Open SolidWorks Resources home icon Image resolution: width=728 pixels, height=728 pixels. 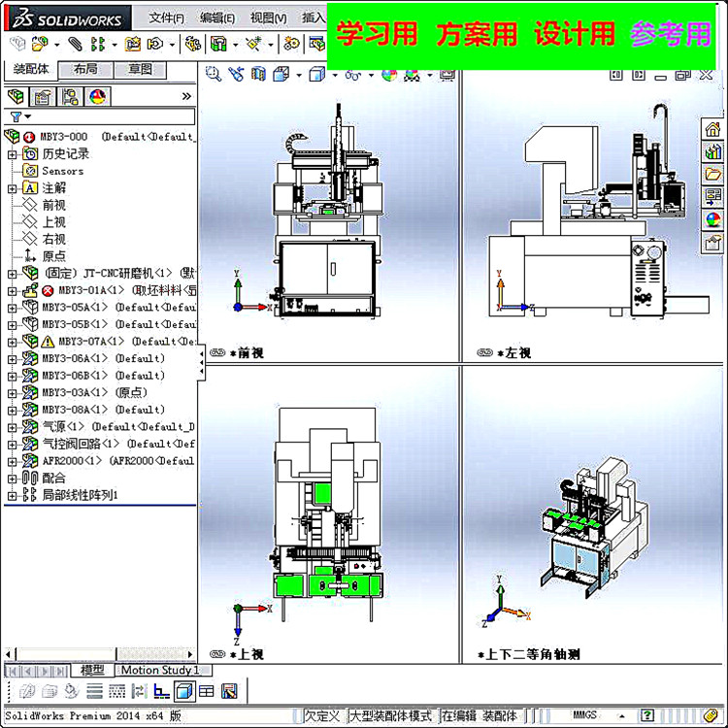coord(712,128)
